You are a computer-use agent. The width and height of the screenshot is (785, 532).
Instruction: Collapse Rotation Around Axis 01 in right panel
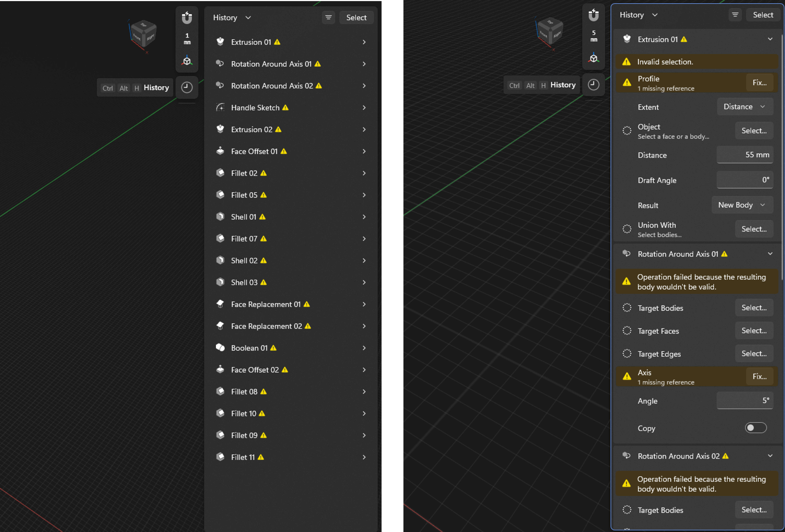[x=770, y=254]
